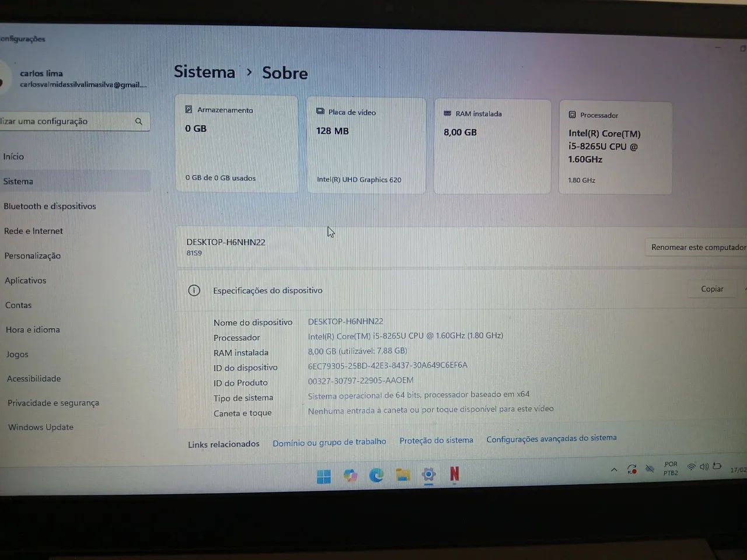Collapse Especificações do dispositivo section
This screenshot has height=560, width=747.
coord(745,289)
